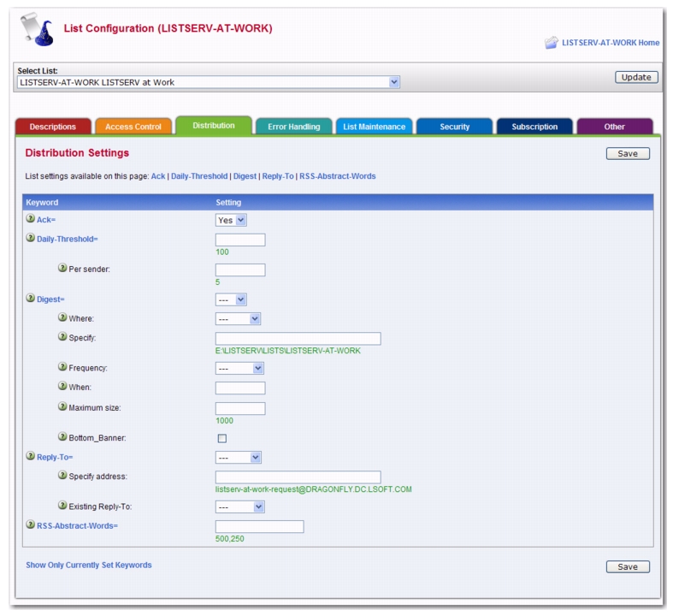
Task: Click the help icon beside RSS-Abstract-Words=
Action: (x=30, y=524)
